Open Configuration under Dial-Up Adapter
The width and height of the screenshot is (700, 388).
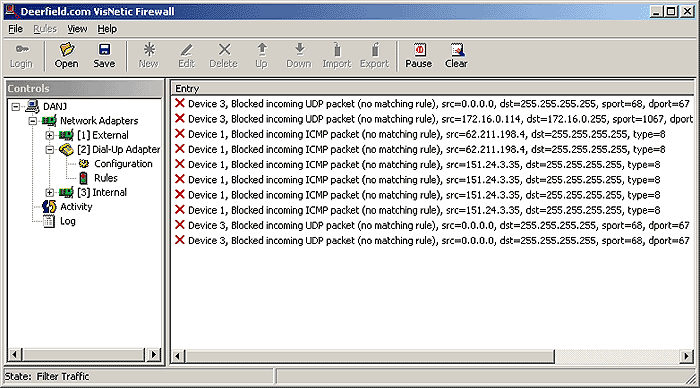click(x=123, y=164)
